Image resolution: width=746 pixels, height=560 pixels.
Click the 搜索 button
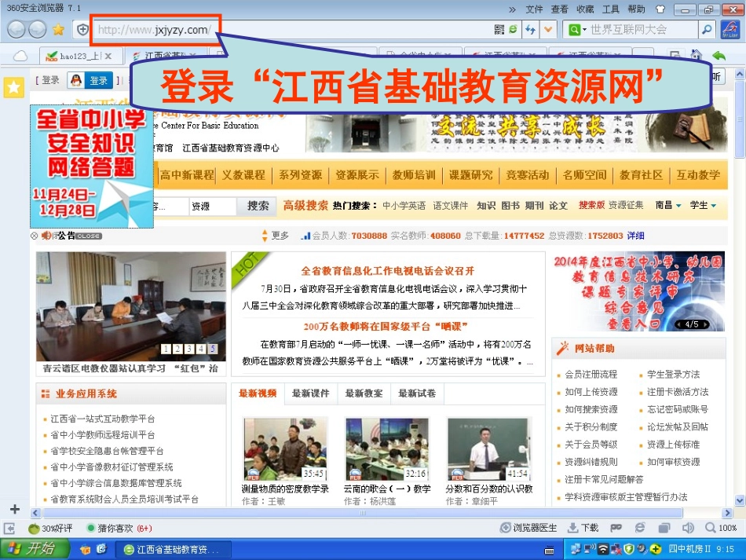pyautogui.click(x=258, y=206)
